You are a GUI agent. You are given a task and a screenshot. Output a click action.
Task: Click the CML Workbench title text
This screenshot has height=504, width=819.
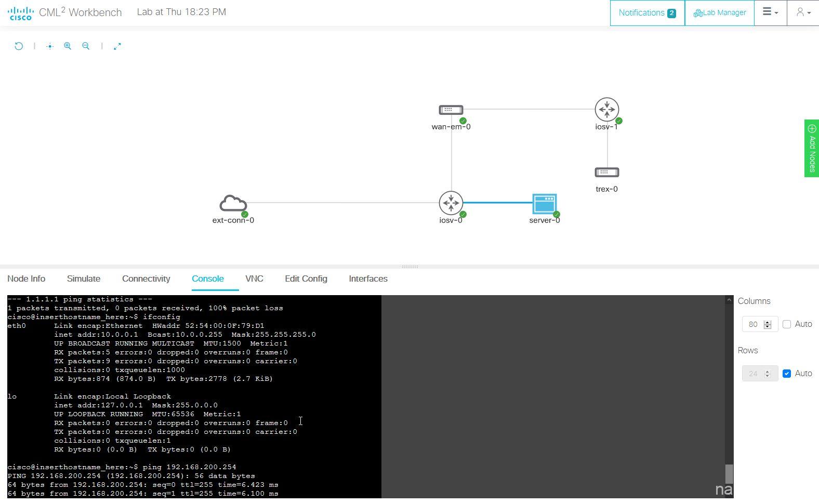[x=81, y=12]
